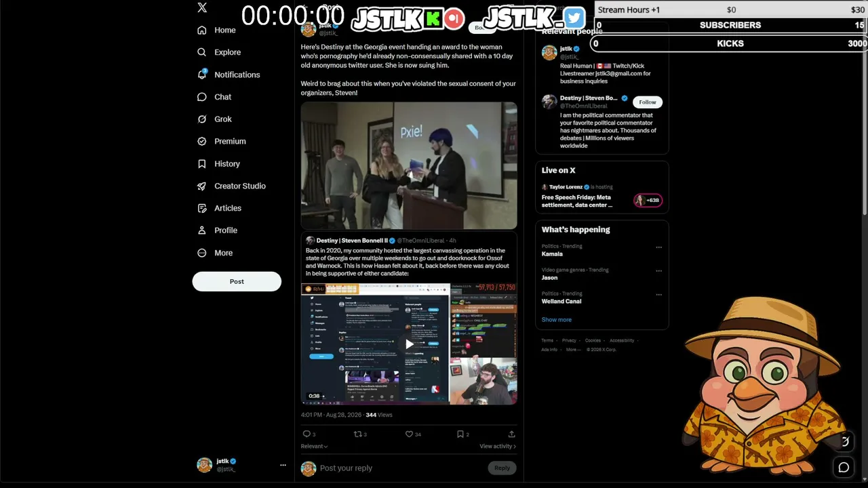Click the share icon on the post
This screenshot has width=868, height=488.
511,434
